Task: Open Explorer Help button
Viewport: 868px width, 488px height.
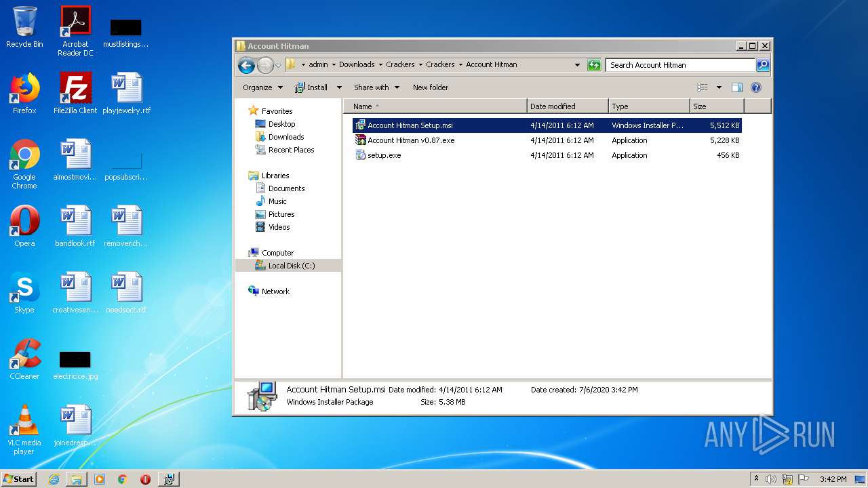Action: point(756,87)
